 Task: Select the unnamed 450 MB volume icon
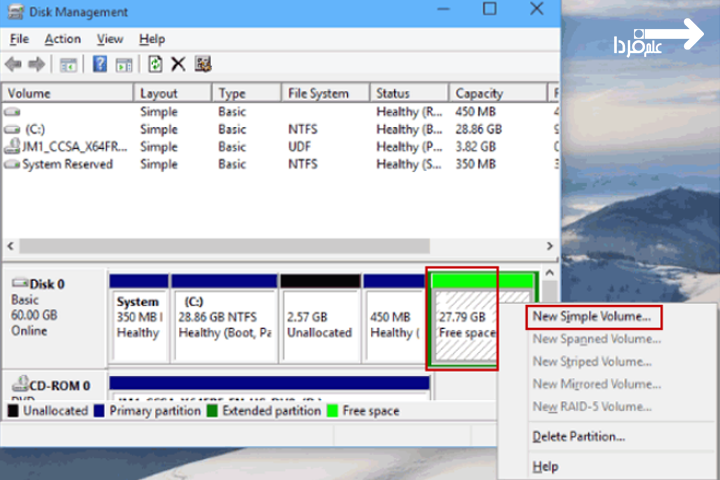click(12, 112)
